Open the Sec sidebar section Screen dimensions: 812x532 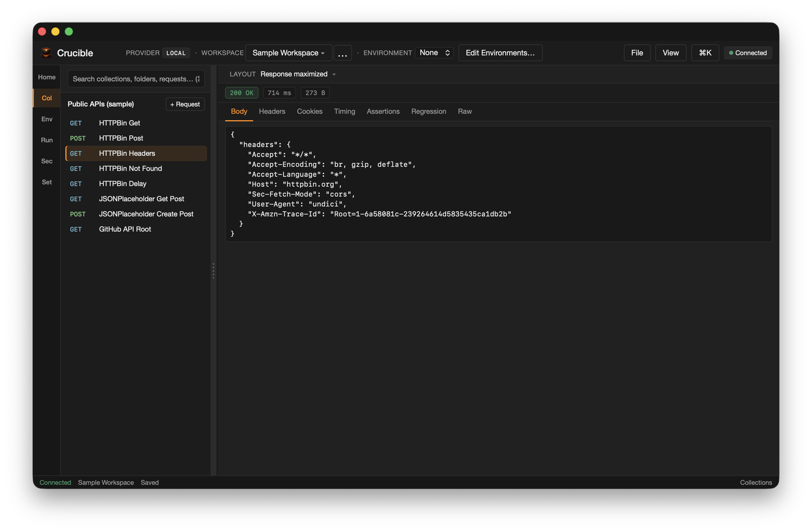click(x=47, y=161)
